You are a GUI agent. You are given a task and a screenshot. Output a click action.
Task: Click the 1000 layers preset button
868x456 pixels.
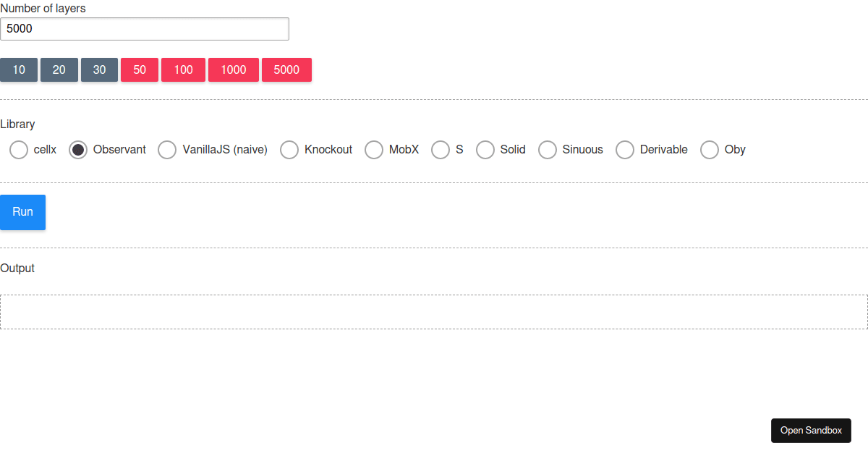pos(233,69)
